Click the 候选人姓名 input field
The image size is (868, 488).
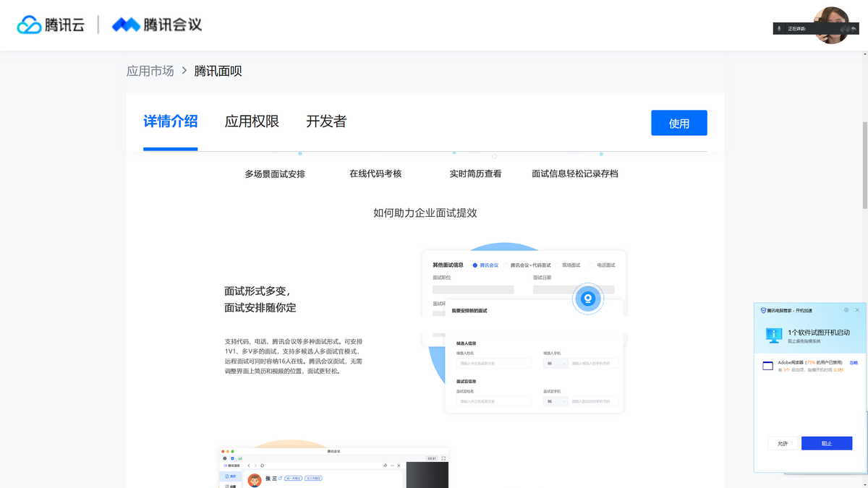[x=494, y=363]
